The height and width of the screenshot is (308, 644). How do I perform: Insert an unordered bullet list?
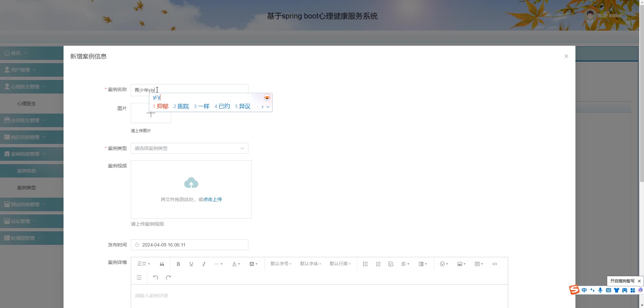point(365,264)
